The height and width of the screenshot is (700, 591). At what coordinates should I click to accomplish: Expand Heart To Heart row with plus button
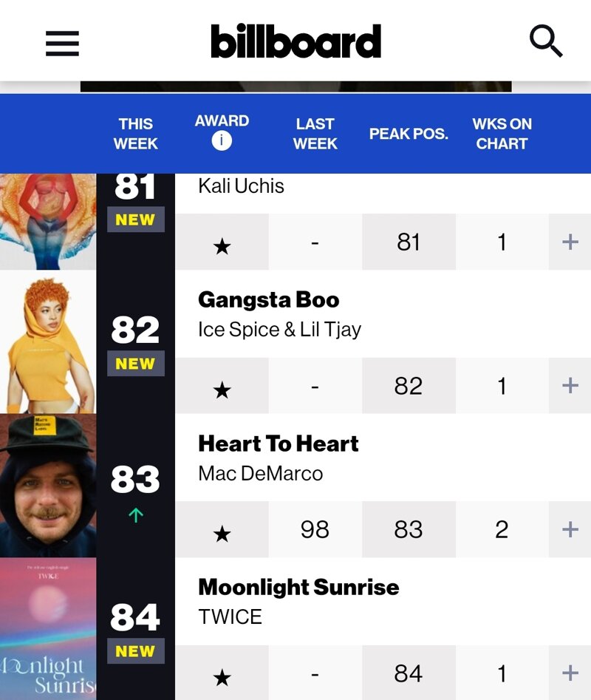(x=570, y=529)
